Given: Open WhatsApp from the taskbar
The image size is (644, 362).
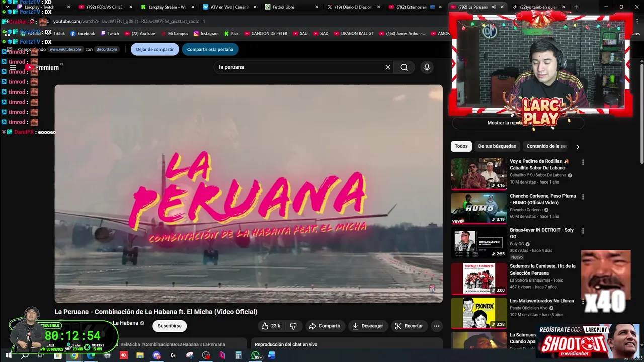Looking at the screenshot, I should [x=257, y=356].
